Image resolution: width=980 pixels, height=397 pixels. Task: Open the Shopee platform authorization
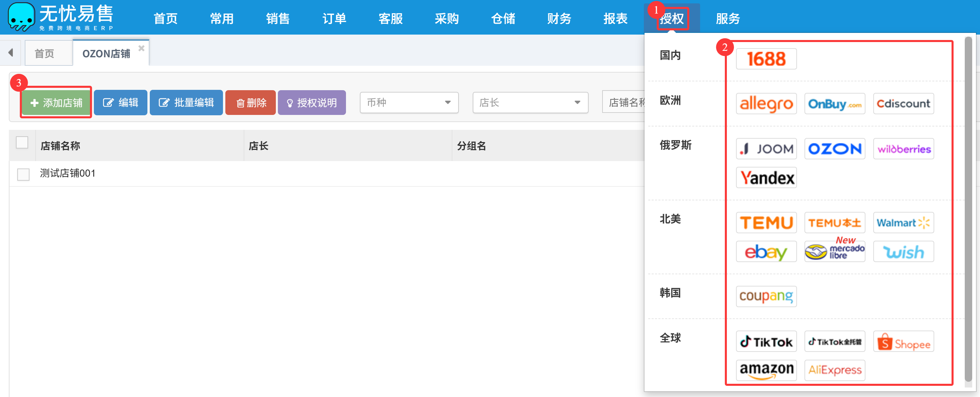[903, 341]
